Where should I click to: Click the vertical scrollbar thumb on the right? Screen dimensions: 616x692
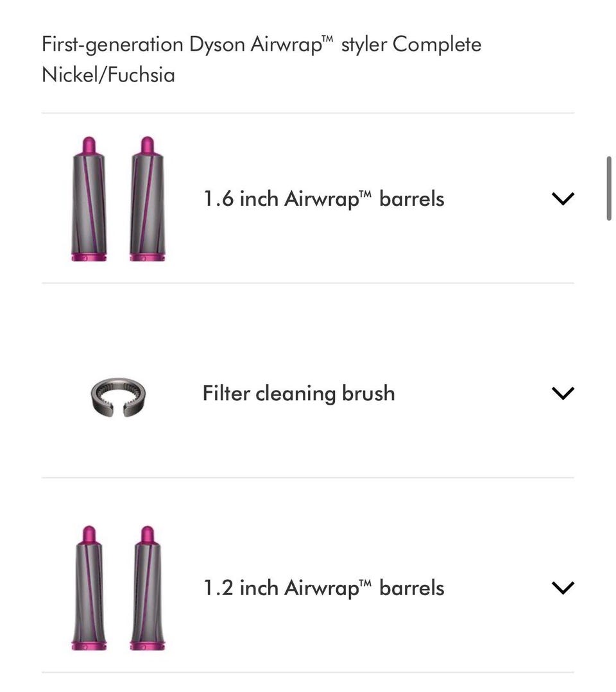pos(609,188)
